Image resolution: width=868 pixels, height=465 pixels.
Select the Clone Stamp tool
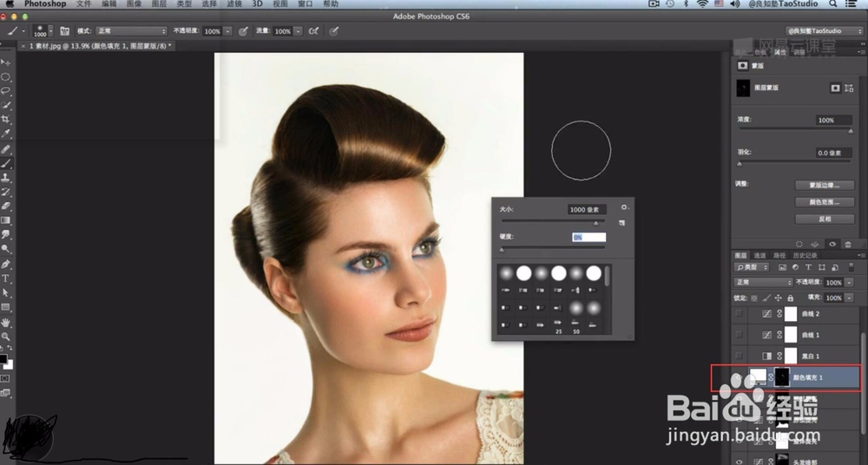pyautogui.click(x=6, y=177)
